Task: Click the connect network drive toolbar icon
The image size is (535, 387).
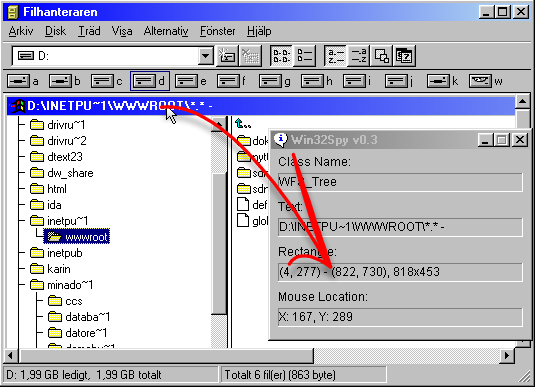Action: pos(227,55)
